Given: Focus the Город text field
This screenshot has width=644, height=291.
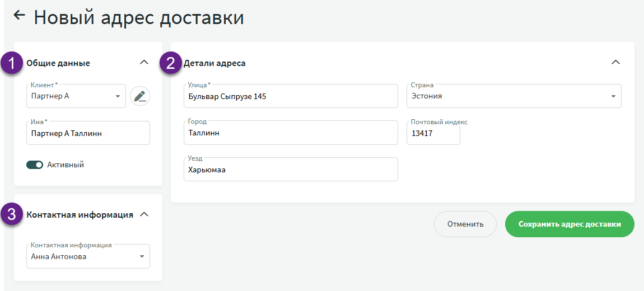Looking at the screenshot, I should click(x=290, y=133).
